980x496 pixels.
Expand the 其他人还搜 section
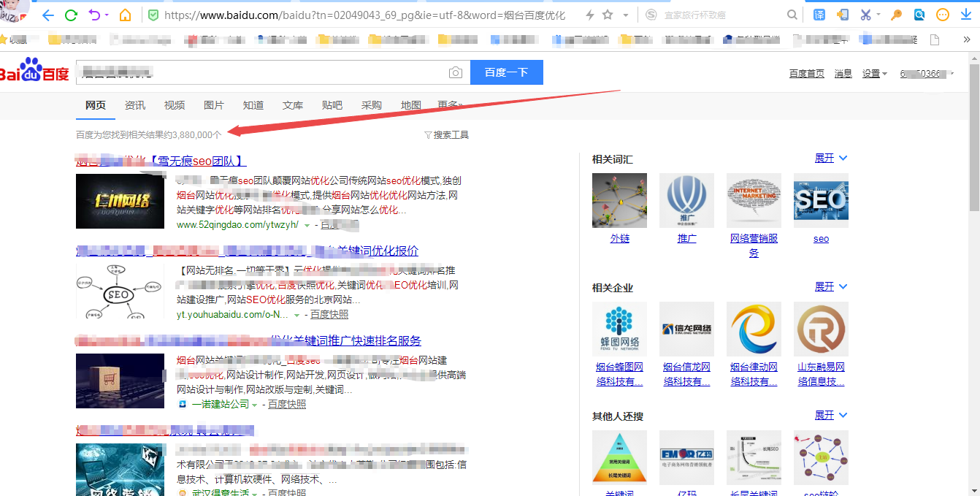coord(831,415)
